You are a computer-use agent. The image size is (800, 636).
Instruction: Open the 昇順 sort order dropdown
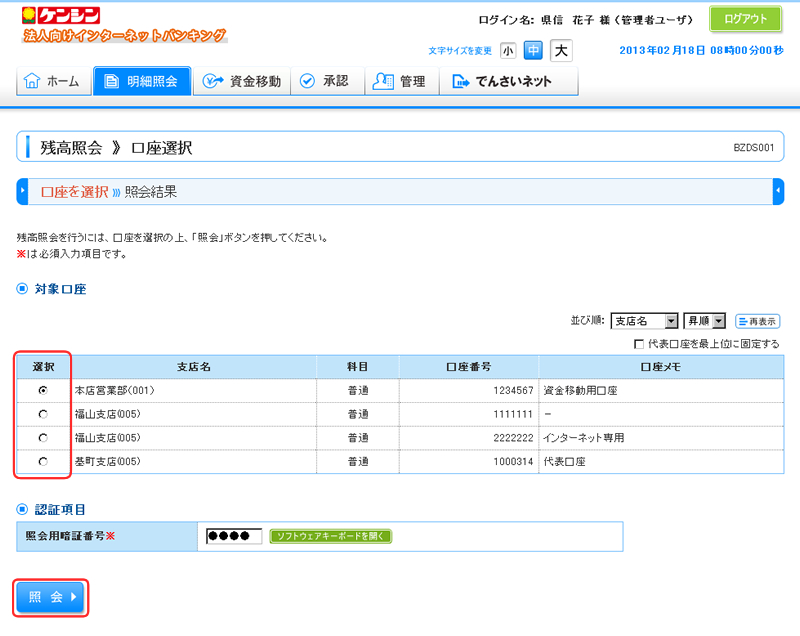704,321
